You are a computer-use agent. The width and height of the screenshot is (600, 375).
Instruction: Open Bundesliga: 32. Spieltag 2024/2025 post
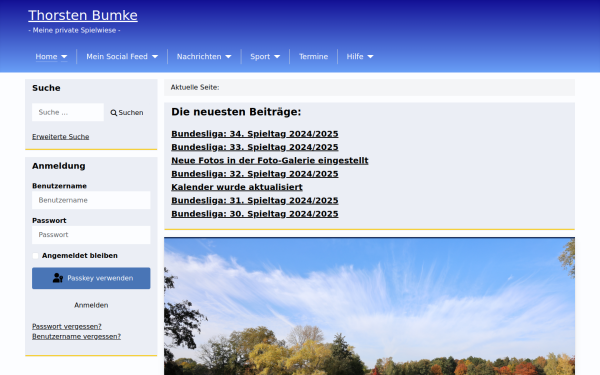254,174
